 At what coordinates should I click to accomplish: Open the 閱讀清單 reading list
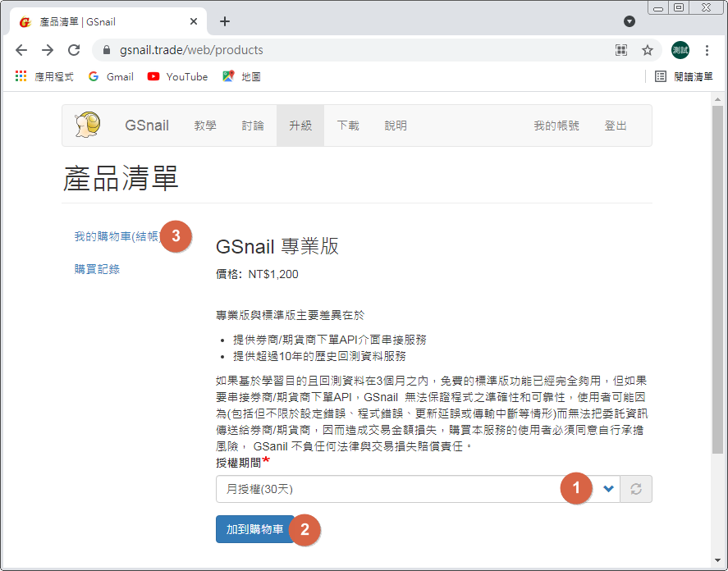684,76
